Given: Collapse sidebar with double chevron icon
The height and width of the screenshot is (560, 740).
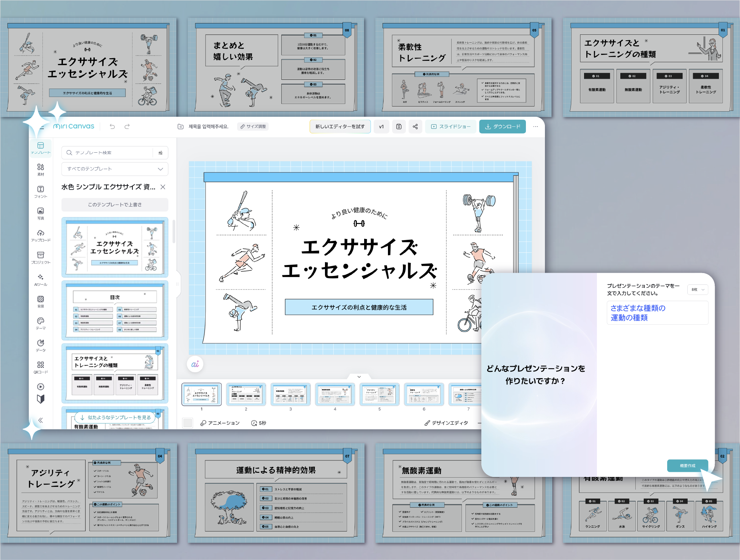Looking at the screenshot, I should coord(41,420).
